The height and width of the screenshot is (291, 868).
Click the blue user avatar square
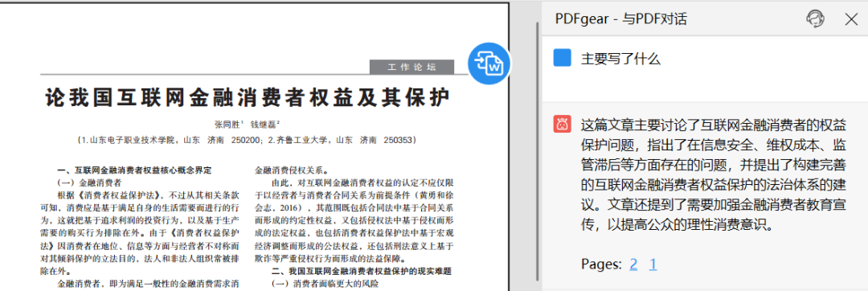pyautogui.click(x=562, y=58)
